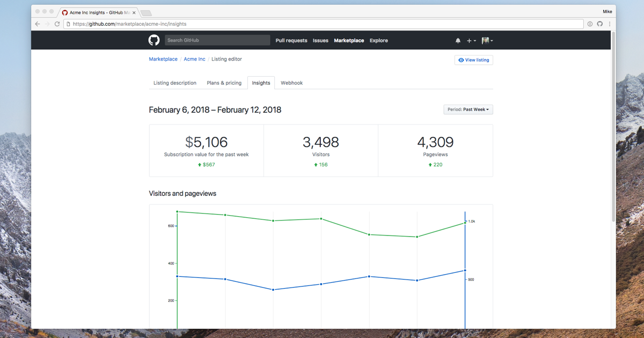Screen dimensions: 644x338
Task: Open the notifications bell
Action: point(458,41)
